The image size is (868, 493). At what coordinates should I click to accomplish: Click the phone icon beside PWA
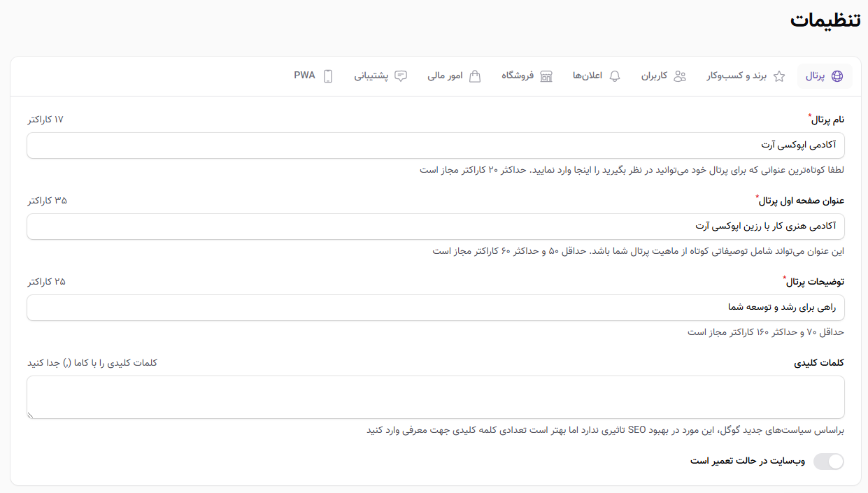click(x=328, y=76)
